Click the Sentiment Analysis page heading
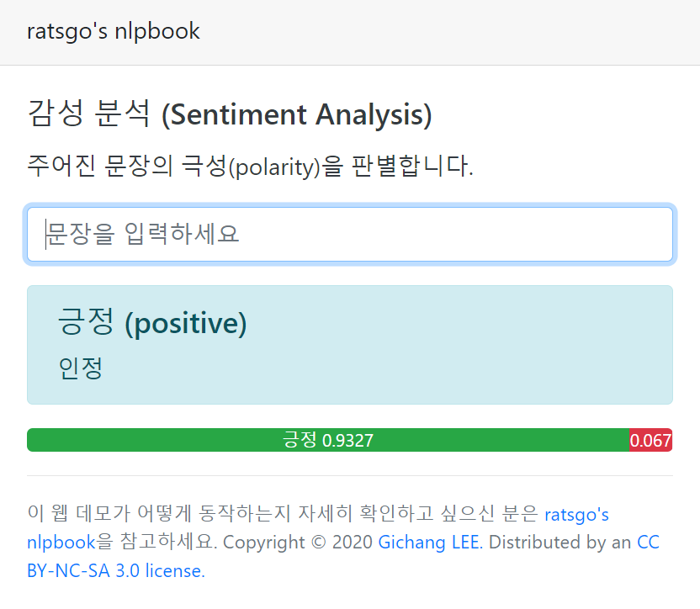This screenshot has width=700, height=609. click(230, 114)
